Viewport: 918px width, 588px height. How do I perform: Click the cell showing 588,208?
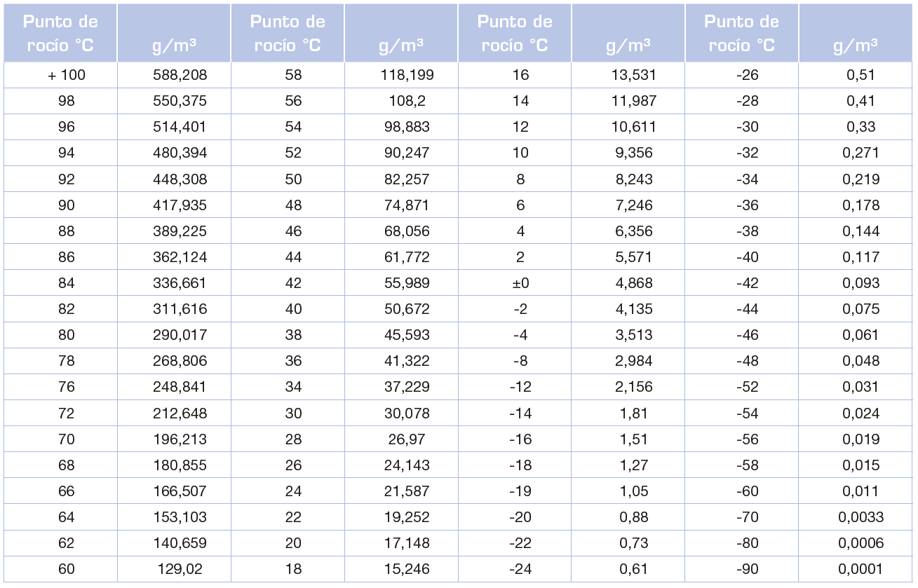coord(180,75)
